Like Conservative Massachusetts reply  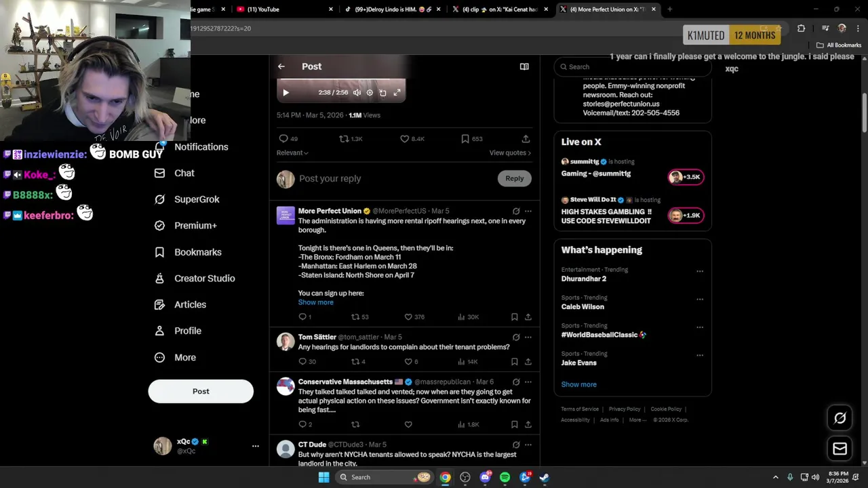pyautogui.click(x=408, y=424)
